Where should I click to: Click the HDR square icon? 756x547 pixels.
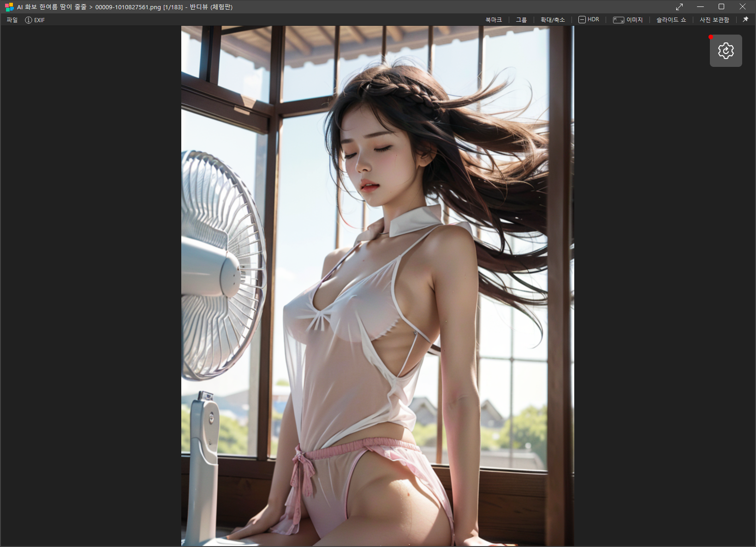[x=582, y=20]
